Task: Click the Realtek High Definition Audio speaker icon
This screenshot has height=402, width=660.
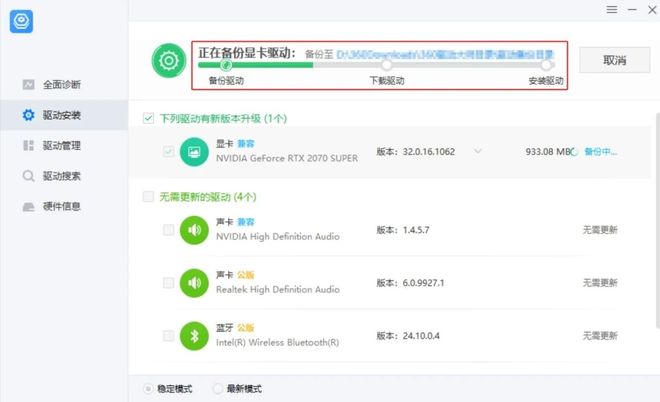Action: pyautogui.click(x=194, y=283)
